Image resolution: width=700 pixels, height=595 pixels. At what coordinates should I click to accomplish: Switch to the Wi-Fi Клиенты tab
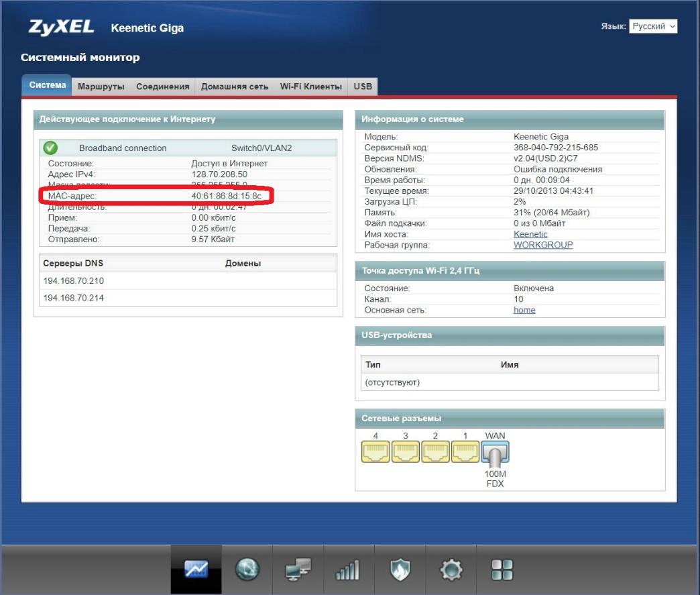[310, 87]
